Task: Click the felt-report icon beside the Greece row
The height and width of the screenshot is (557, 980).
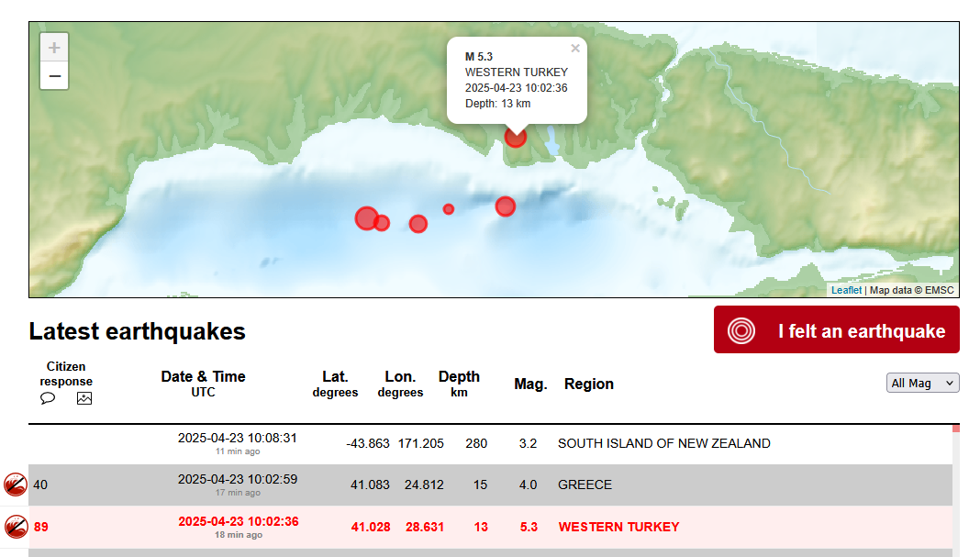Action: (x=15, y=485)
